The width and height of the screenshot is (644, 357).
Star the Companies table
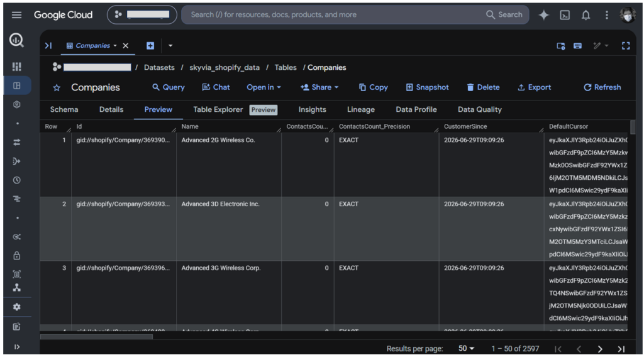tap(57, 87)
